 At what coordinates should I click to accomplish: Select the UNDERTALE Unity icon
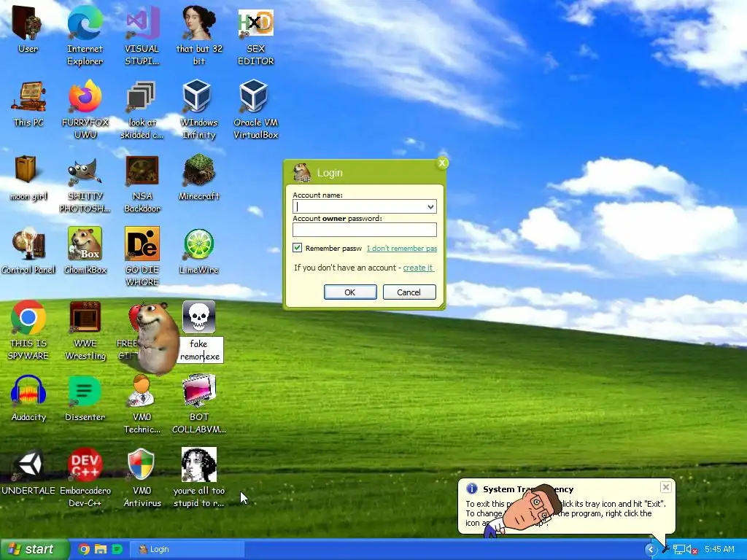pyautogui.click(x=28, y=464)
